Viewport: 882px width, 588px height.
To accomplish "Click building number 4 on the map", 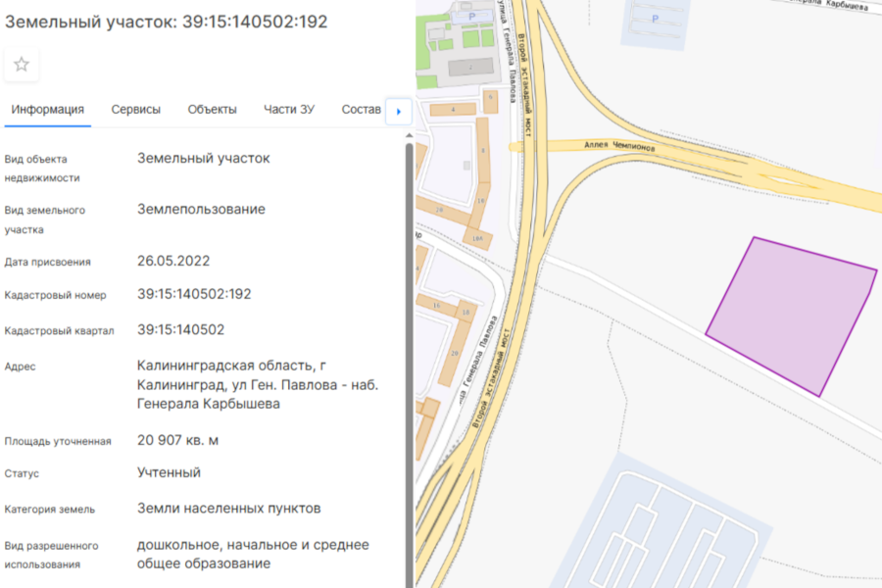I will (454, 110).
